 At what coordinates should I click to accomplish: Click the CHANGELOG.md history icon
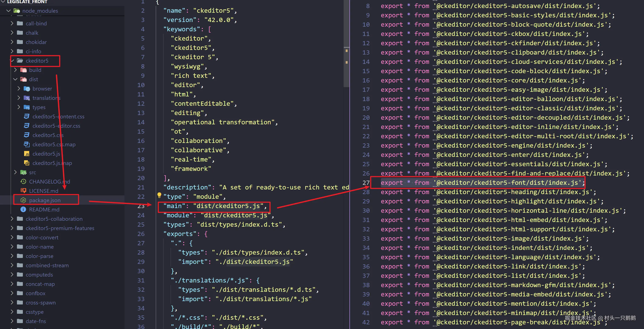[23, 181]
